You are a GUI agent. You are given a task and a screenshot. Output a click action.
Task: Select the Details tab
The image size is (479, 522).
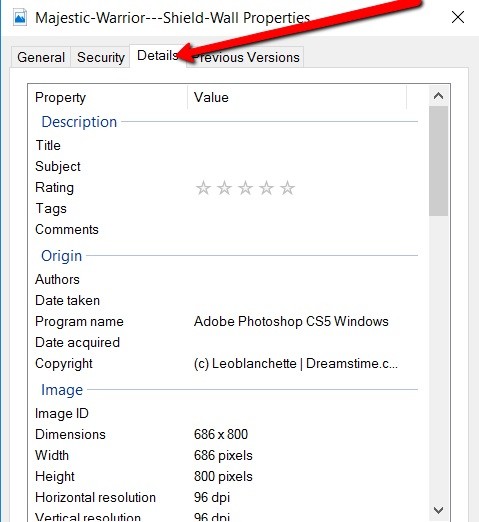click(157, 56)
